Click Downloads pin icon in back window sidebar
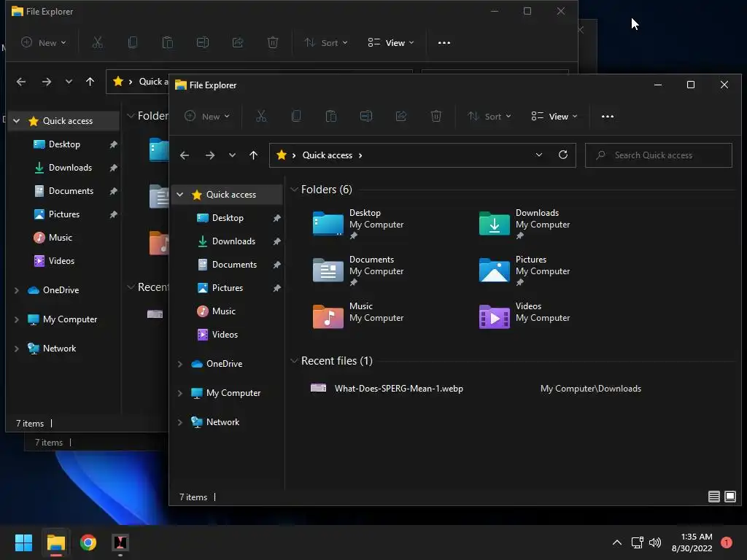The height and width of the screenshot is (560, 747). (113, 168)
